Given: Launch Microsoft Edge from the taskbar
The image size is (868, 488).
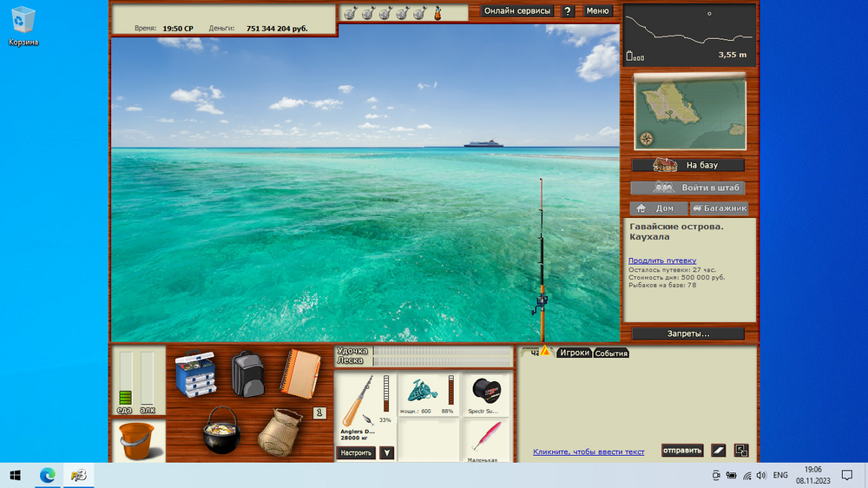Looking at the screenshot, I should pyautogui.click(x=48, y=475).
